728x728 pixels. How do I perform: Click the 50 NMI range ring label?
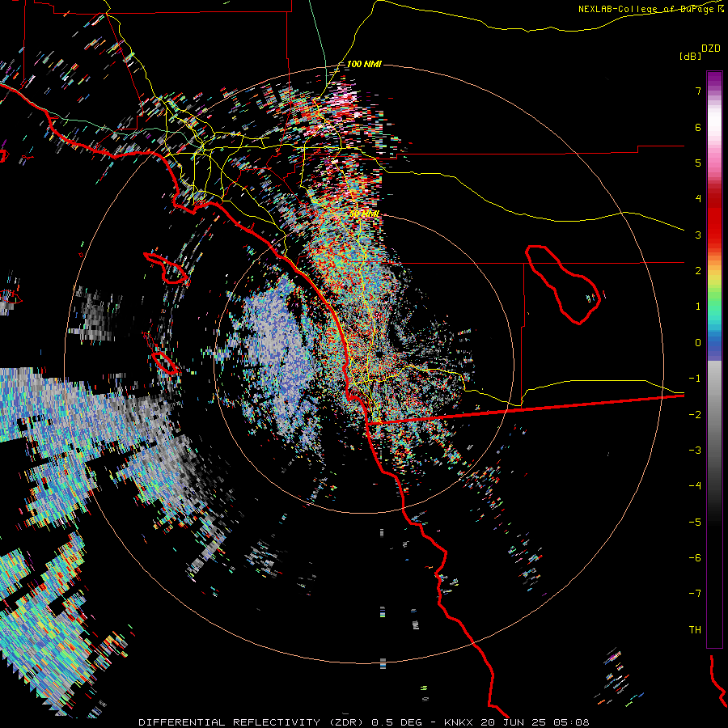(365, 214)
